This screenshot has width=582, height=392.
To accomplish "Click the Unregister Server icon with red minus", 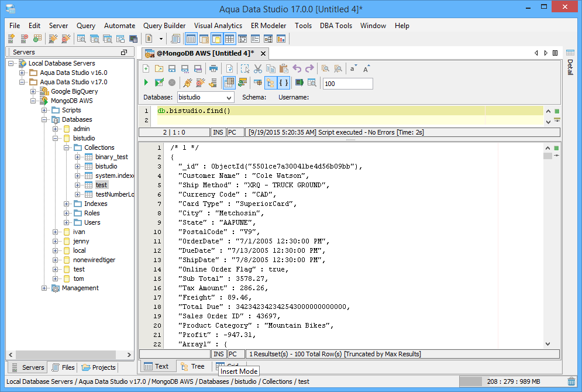I will (24, 39).
